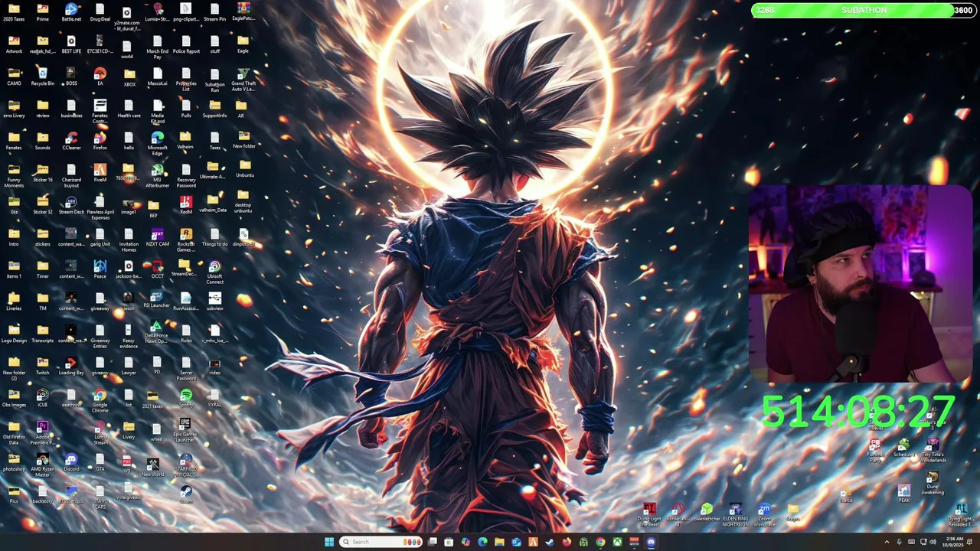980x551 pixels.
Task: Open CCleaner from the desktop
Action: [71, 141]
